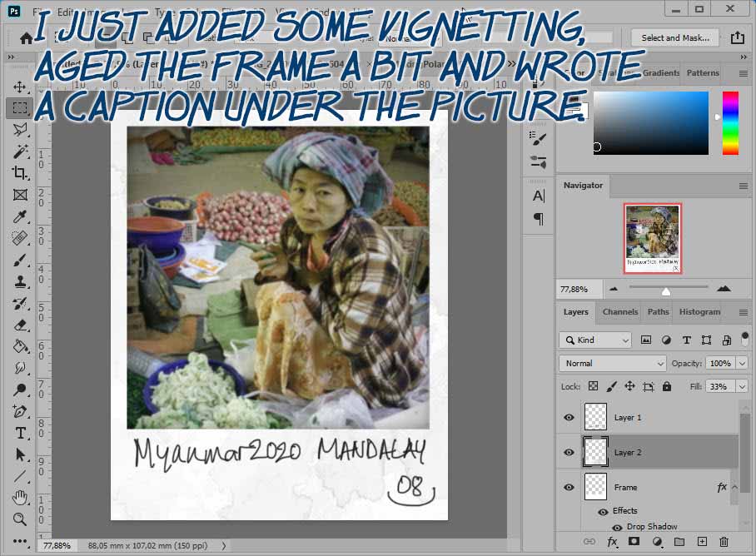Open the Layers panel menu
Screen dimensions: 756x556
[x=744, y=313]
